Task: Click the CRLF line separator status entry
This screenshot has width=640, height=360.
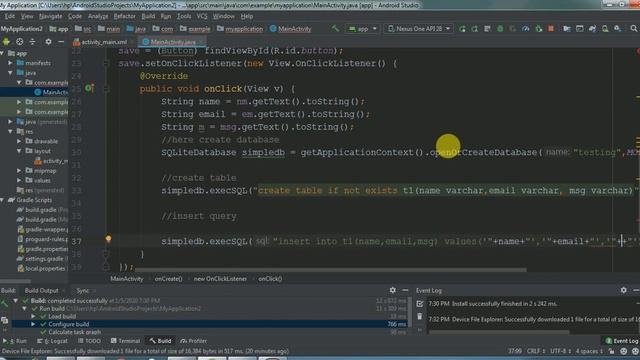Action: point(536,351)
